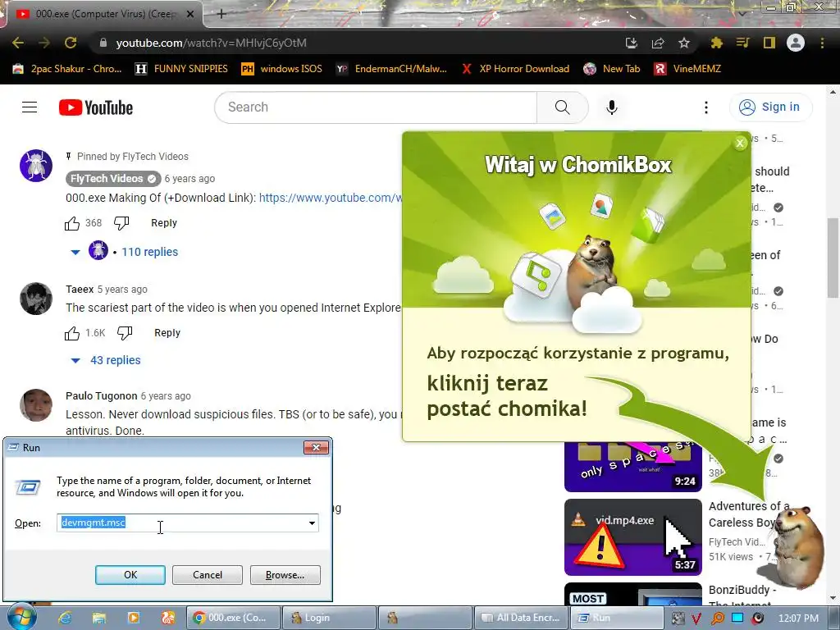Open only spaces 9:24 video thumbnail
The height and width of the screenshot is (630, 840).
tap(632, 467)
